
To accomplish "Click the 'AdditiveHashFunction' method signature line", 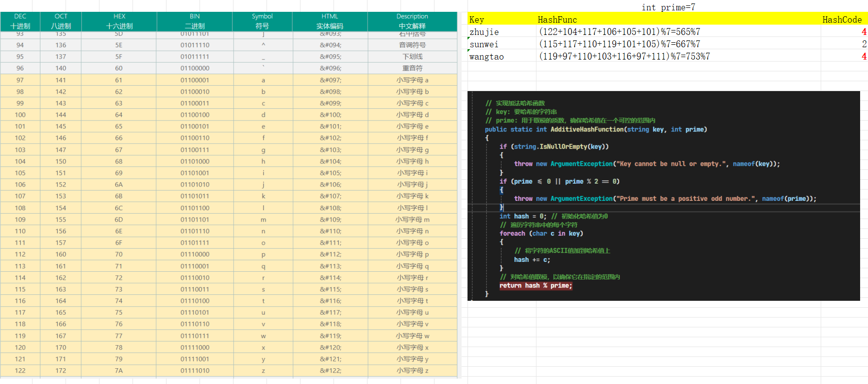I will [596, 129].
